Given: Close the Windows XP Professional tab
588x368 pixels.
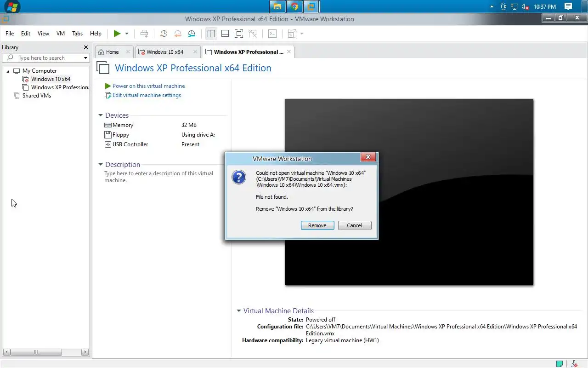Looking at the screenshot, I should pos(289,52).
